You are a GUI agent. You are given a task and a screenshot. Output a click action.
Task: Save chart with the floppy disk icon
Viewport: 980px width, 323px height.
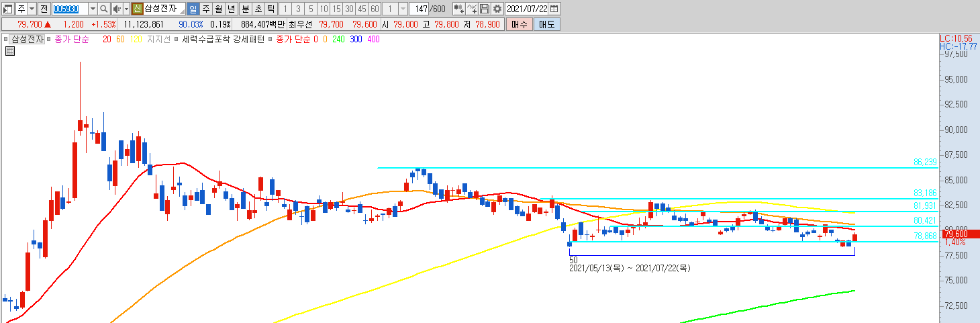484,9
